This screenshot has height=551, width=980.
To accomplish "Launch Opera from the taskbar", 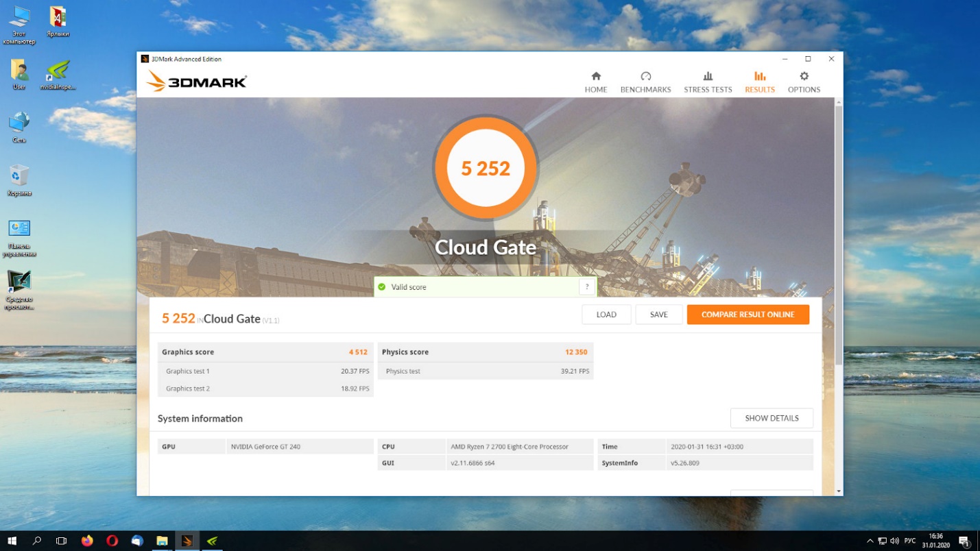I will tap(112, 541).
